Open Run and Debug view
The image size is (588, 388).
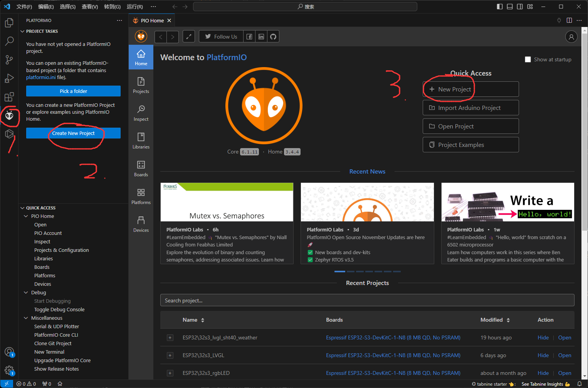click(9, 78)
